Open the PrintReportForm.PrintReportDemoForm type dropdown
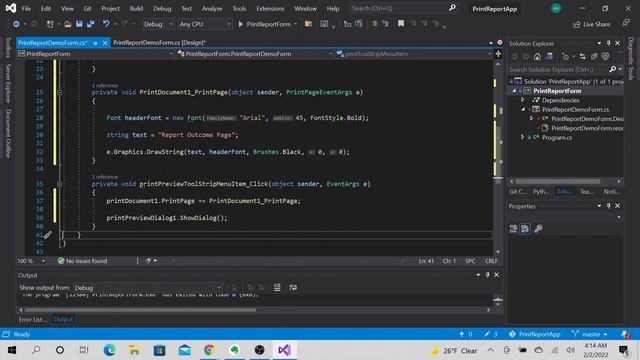Viewport: 640px width, 360px height. pyautogui.click(x=254, y=53)
